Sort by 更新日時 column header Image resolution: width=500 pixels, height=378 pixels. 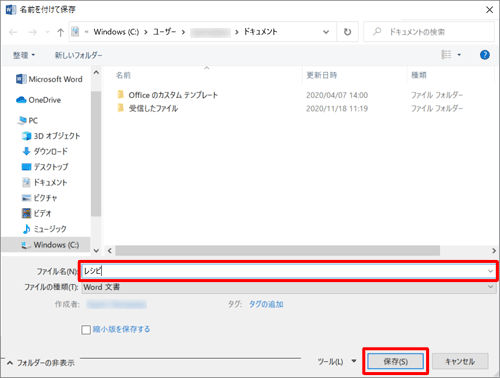322,75
